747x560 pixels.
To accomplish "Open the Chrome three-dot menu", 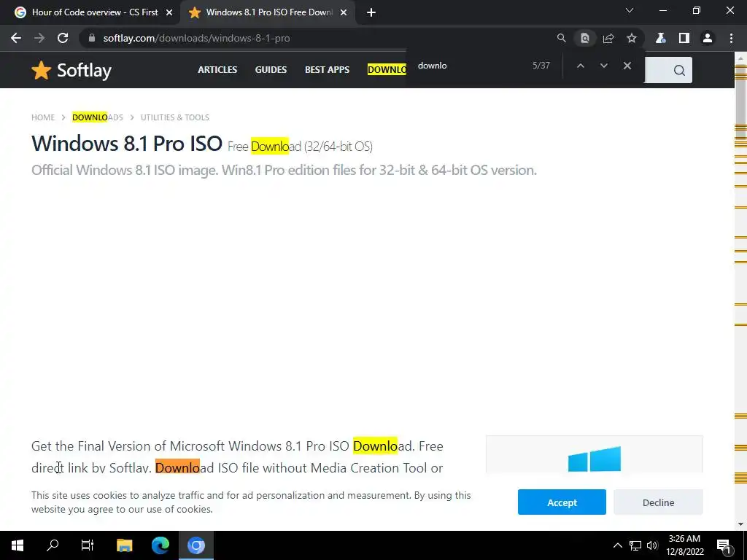I will click(731, 38).
